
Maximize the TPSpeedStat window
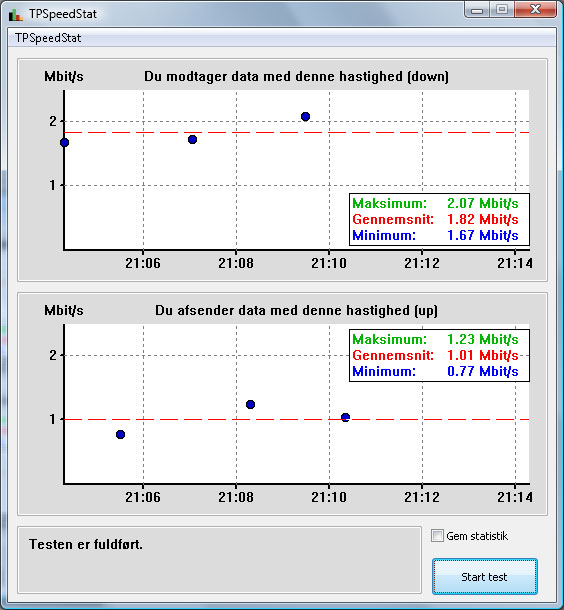pos(502,10)
